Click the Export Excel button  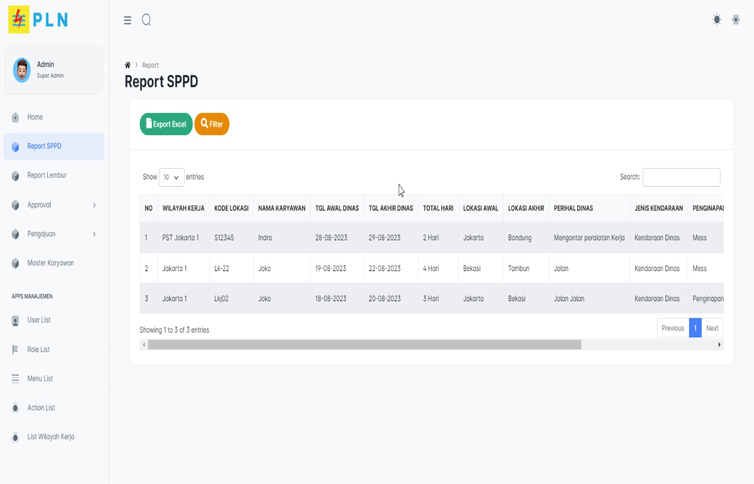[166, 124]
